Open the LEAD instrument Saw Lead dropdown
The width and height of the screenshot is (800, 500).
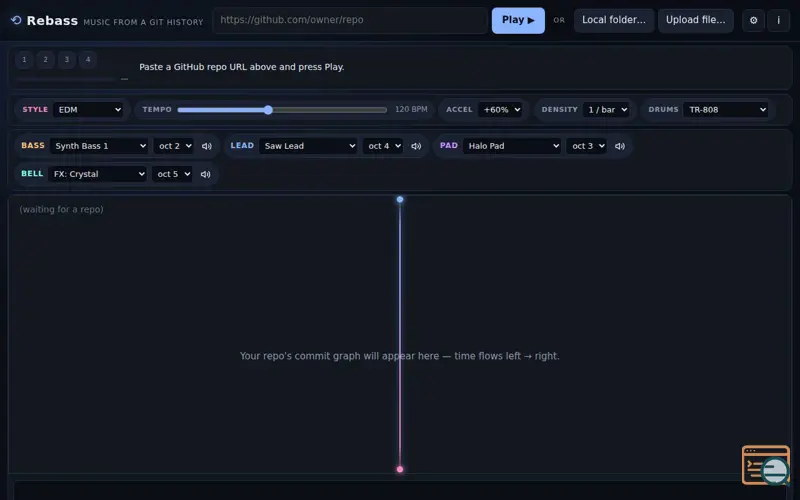point(308,146)
